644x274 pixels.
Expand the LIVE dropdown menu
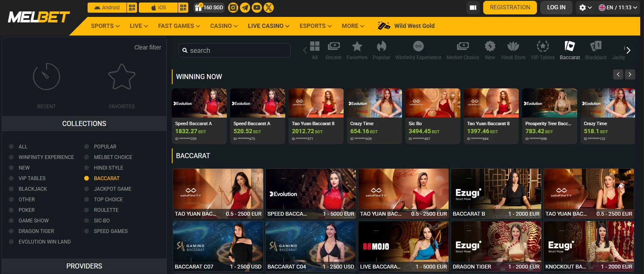pyautogui.click(x=139, y=26)
